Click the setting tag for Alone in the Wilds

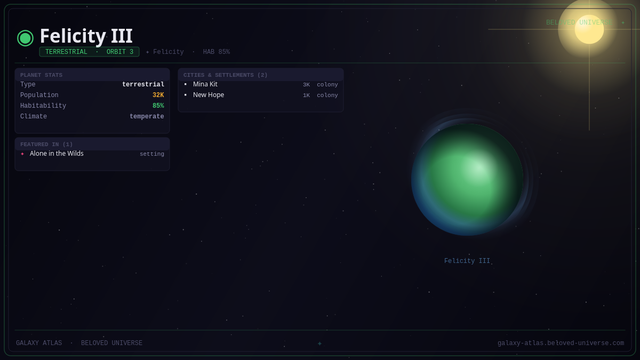(152, 154)
